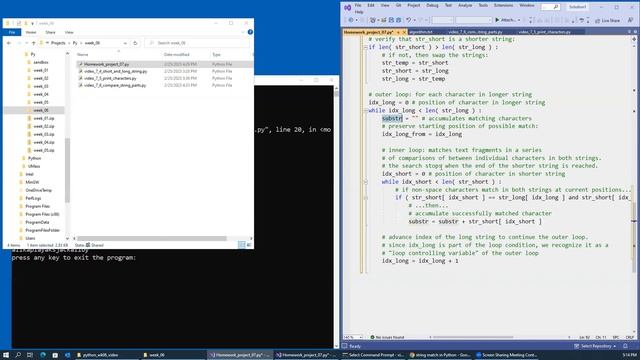640x360 pixels.
Task: Open View ribbon tab in File Explorer
Action: click(x=69, y=32)
